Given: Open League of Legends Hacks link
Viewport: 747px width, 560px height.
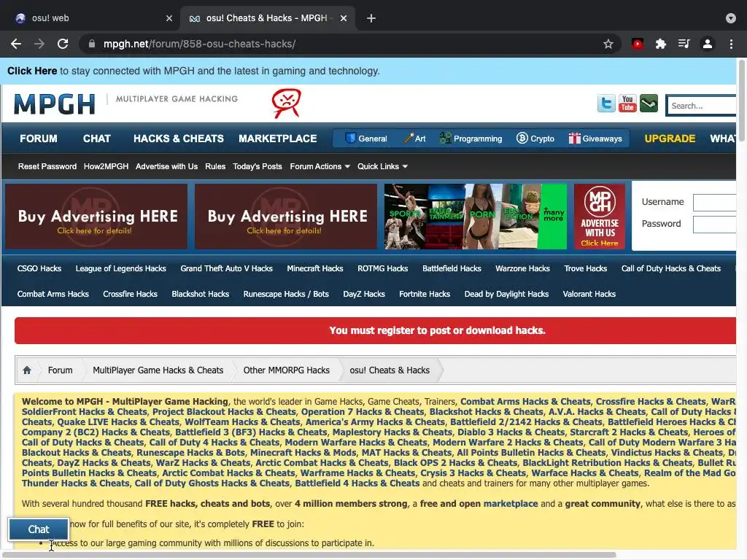Looking at the screenshot, I should pos(120,268).
